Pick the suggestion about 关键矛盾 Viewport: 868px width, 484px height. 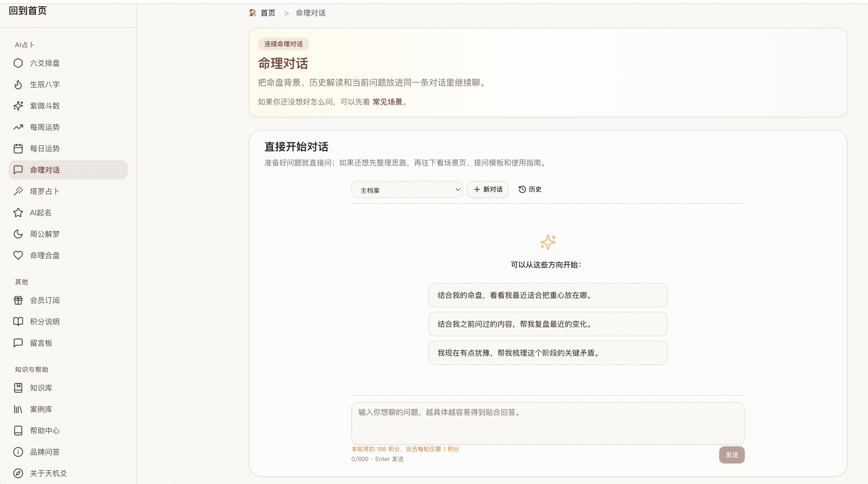[x=548, y=353]
